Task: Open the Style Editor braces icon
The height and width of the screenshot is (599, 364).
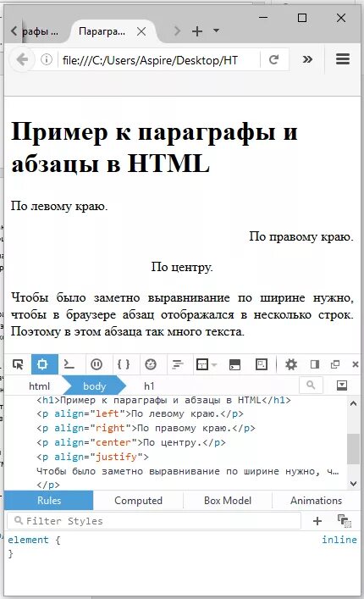Action: (124, 364)
